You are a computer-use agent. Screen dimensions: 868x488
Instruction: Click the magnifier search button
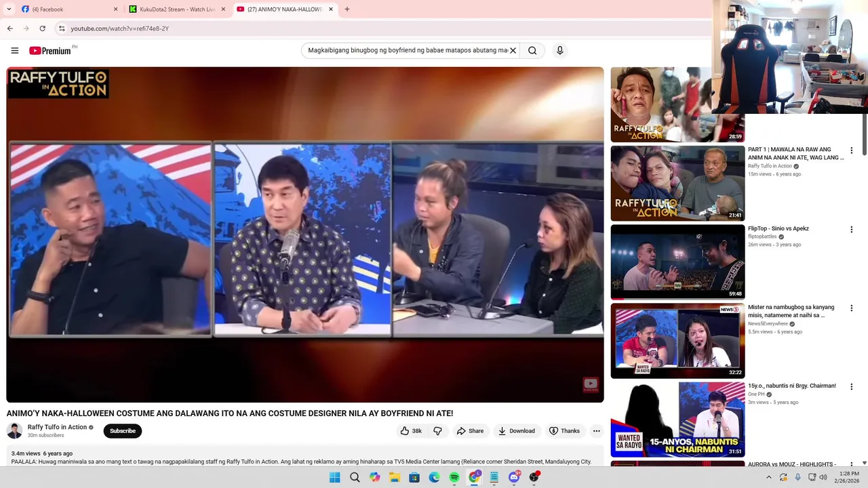[532, 50]
